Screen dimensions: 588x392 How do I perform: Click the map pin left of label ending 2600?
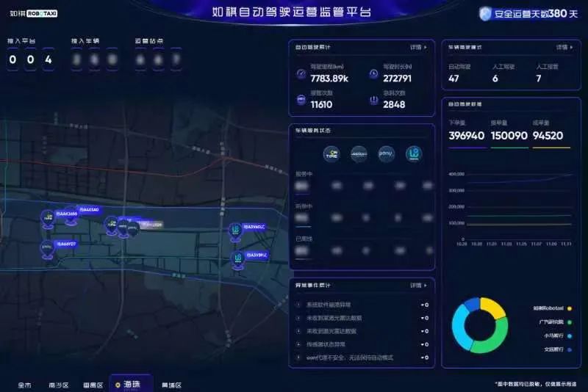coord(48,219)
